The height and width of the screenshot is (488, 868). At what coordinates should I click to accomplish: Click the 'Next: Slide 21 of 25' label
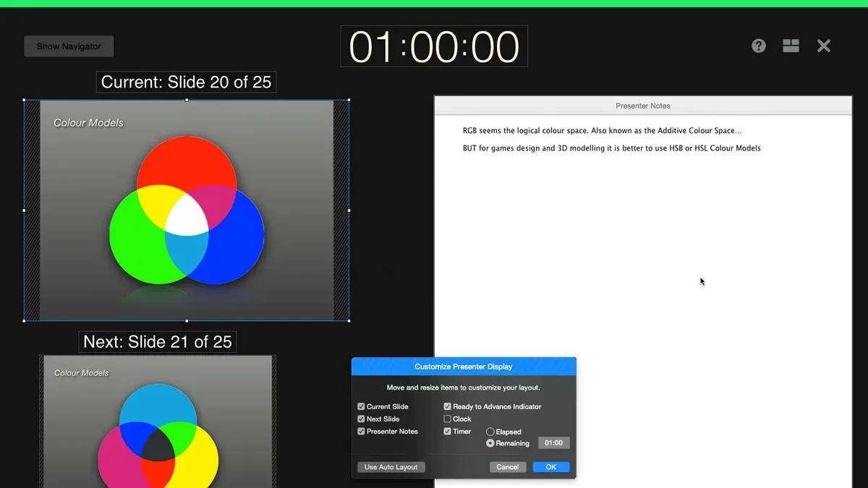(x=158, y=342)
